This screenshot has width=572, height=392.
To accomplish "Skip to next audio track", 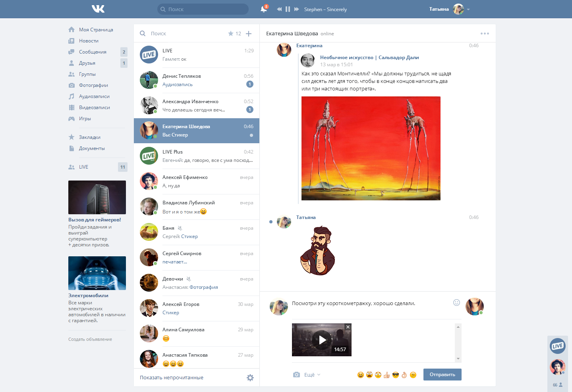I will click(296, 9).
